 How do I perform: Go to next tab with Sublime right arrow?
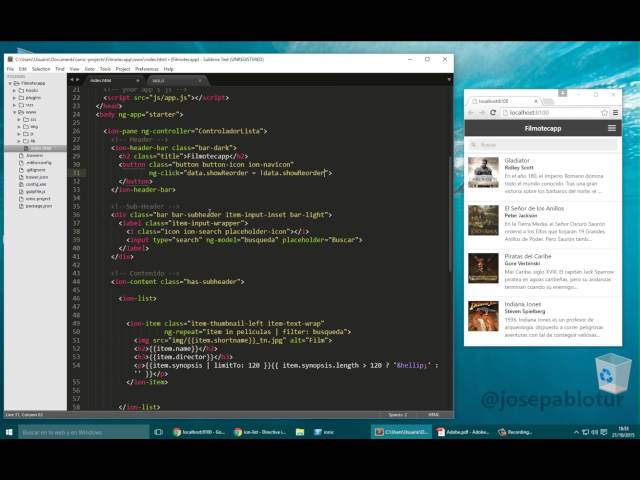click(x=78, y=80)
